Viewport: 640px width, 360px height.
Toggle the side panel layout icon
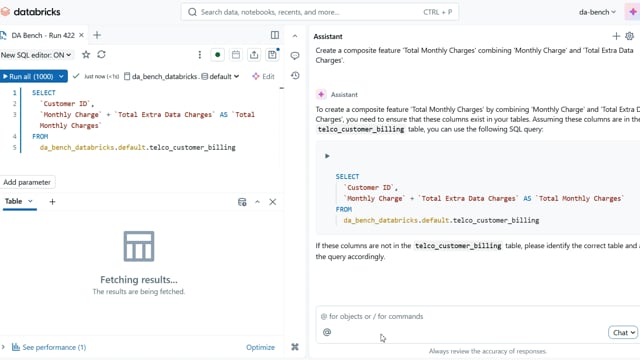click(275, 35)
